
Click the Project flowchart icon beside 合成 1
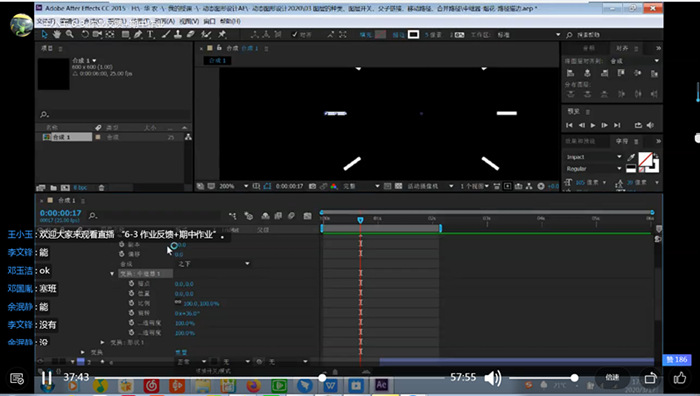coord(188,137)
